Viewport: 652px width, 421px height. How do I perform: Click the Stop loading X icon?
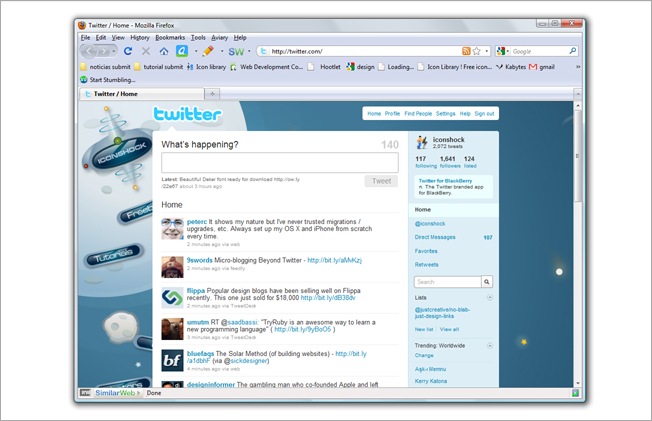[146, 51]
